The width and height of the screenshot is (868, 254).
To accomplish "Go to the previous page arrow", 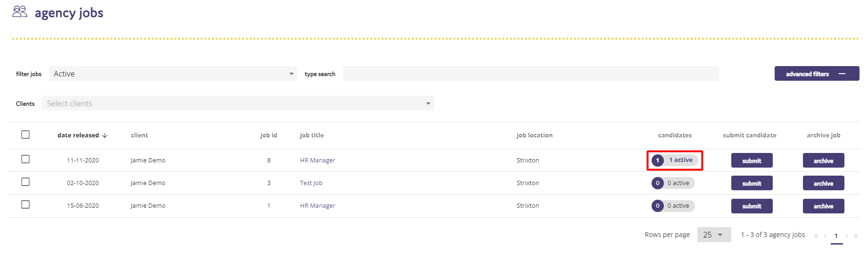I will pyautogui.click(x=826, y=236).
